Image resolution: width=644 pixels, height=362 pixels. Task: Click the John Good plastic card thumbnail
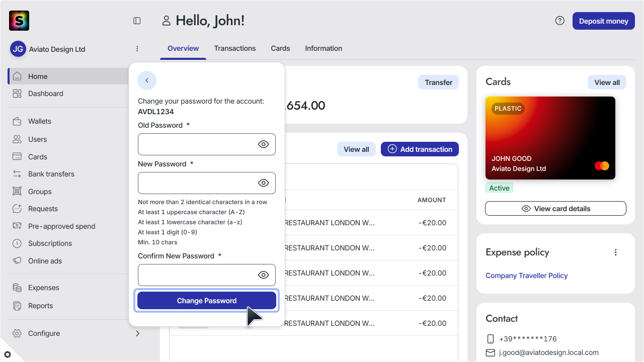pos(550,138)
